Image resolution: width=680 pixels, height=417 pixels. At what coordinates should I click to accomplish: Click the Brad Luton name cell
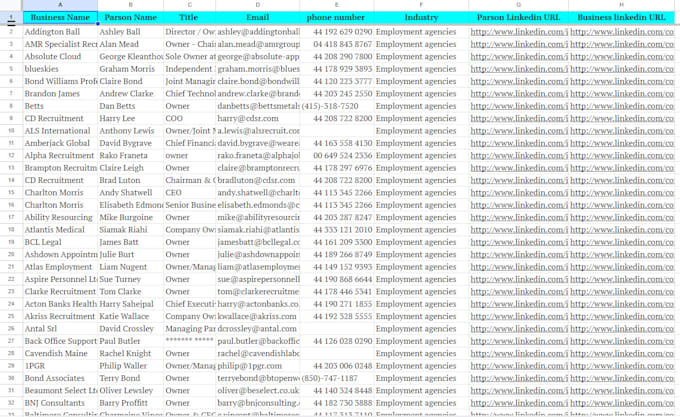point(131,180)
